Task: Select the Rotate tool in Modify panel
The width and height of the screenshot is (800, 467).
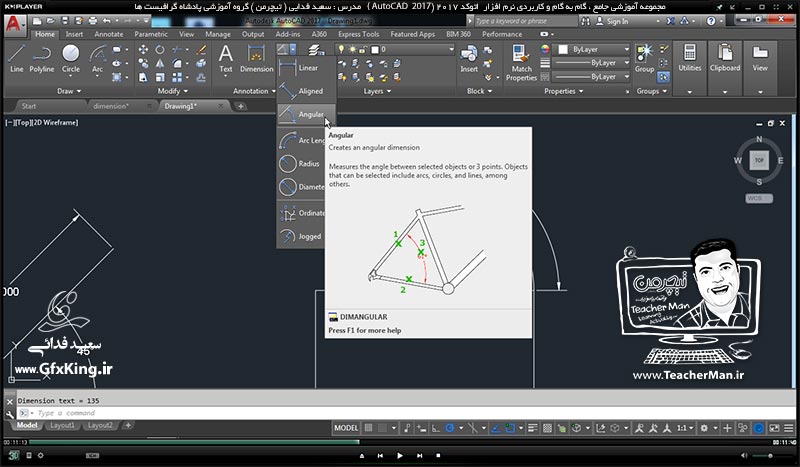Action: 160,50
